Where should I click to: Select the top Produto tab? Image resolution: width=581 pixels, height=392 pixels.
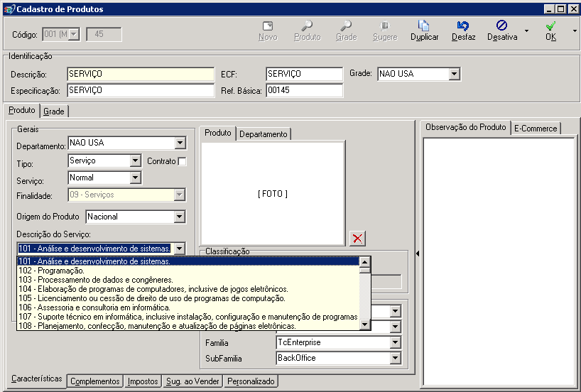point(22,110)
